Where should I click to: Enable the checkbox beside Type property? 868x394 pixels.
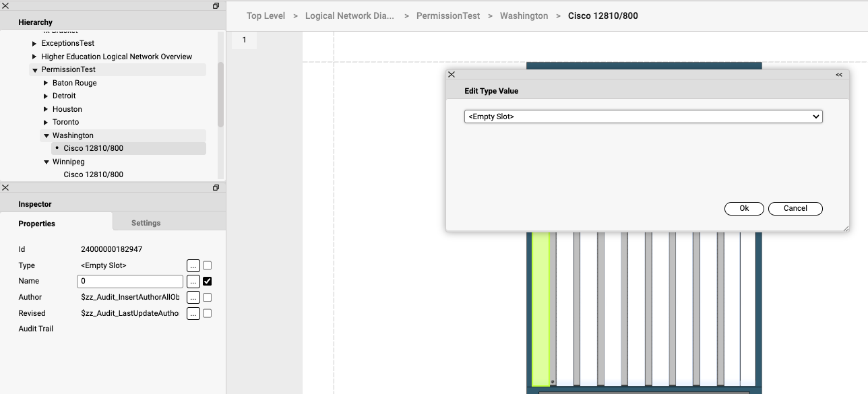pos(208,265)
